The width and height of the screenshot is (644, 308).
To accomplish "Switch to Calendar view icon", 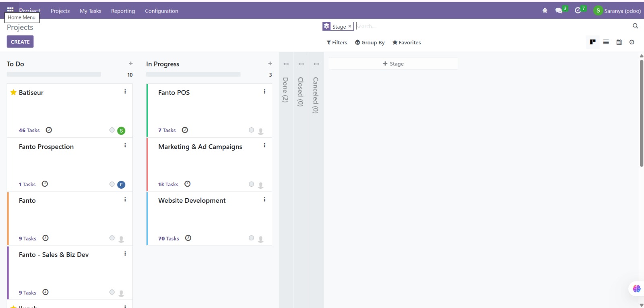I will tap(619, 42).
